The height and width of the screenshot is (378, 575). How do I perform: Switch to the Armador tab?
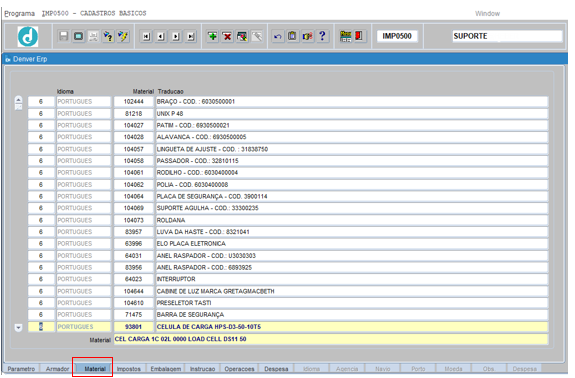point(57,368)
